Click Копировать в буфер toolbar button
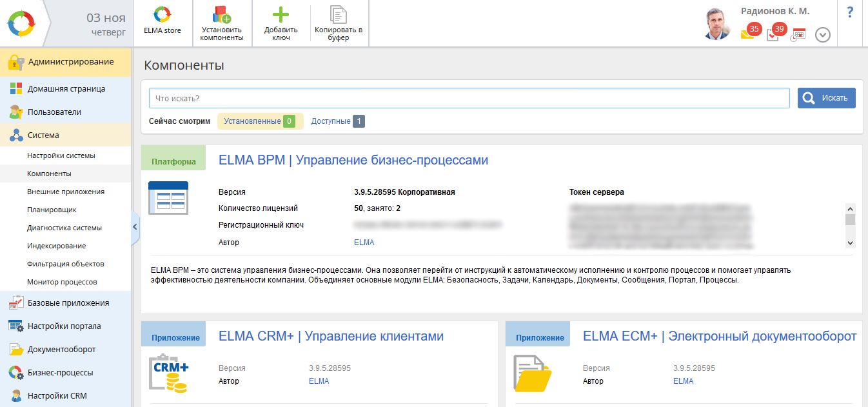Viewport: 868px width, 407px height. click(x=339, y=23)
